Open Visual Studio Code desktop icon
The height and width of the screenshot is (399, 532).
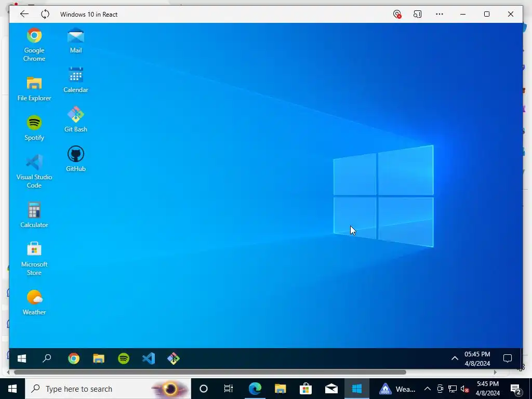tap(34, 171)
